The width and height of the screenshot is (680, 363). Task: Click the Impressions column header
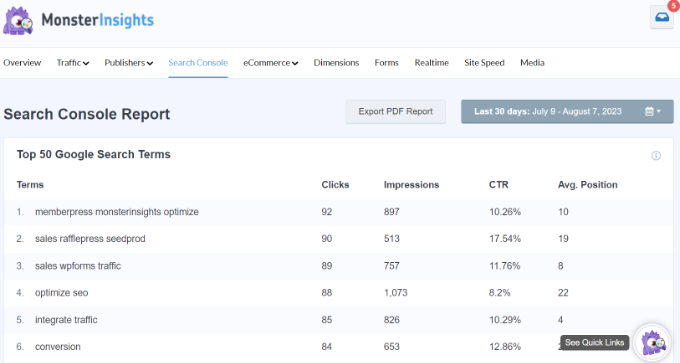(x=411, y=185)
